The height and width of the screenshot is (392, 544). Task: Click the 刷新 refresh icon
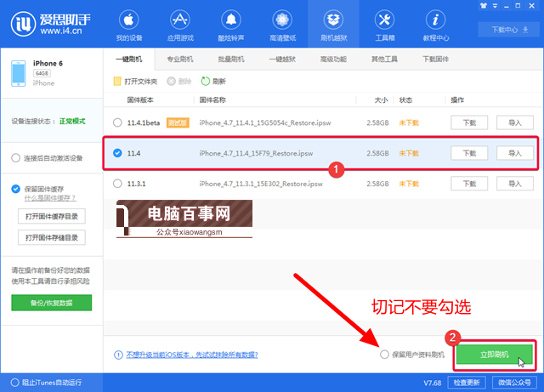click(x=206, y=81)
